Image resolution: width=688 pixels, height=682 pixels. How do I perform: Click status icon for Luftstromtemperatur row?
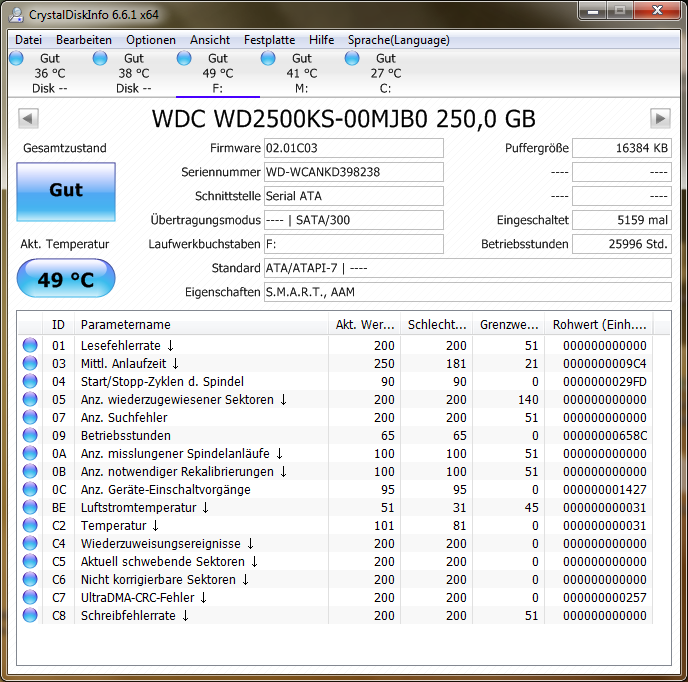click(30, 507)
